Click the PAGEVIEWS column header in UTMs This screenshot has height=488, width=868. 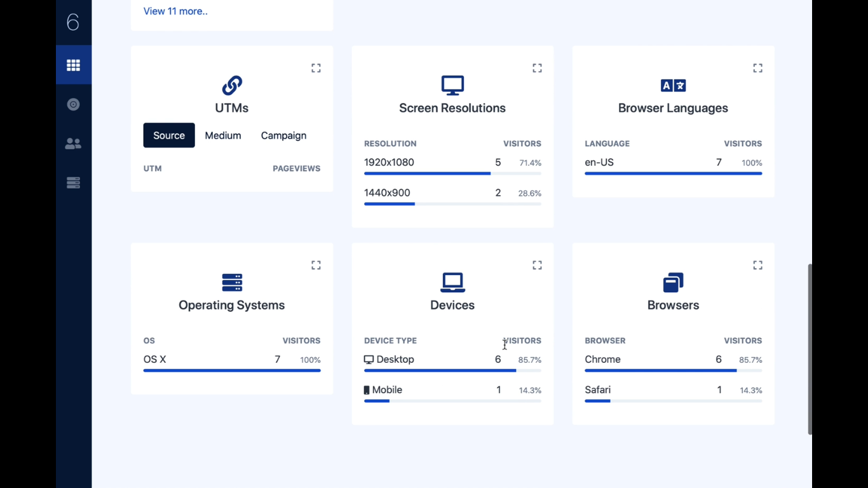click(297, 168)
